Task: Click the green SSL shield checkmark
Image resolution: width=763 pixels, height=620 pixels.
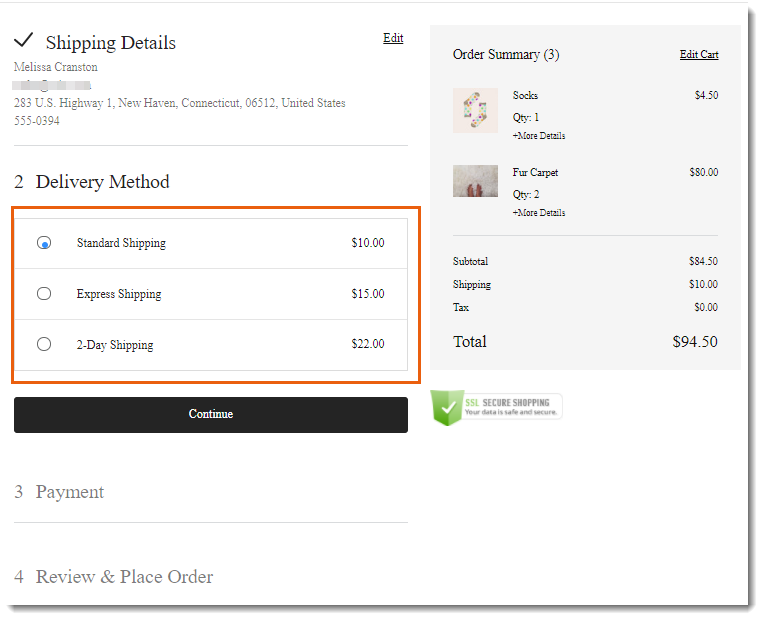Action: 446,407
